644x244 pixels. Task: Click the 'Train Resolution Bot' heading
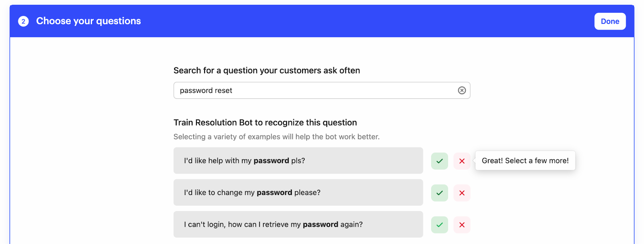[265, 123]
